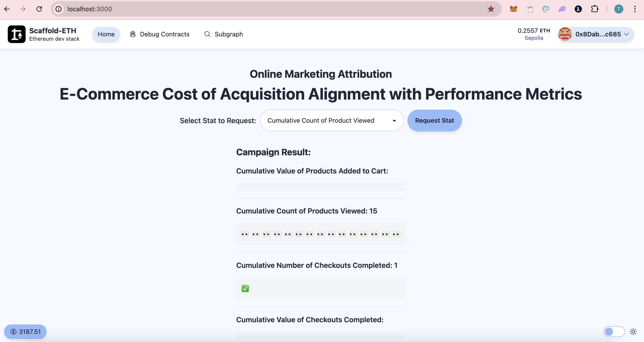Click the 3187.51 ETH price badge
Image resolution: width=644 pixels, height=342 pixels.
25,331
